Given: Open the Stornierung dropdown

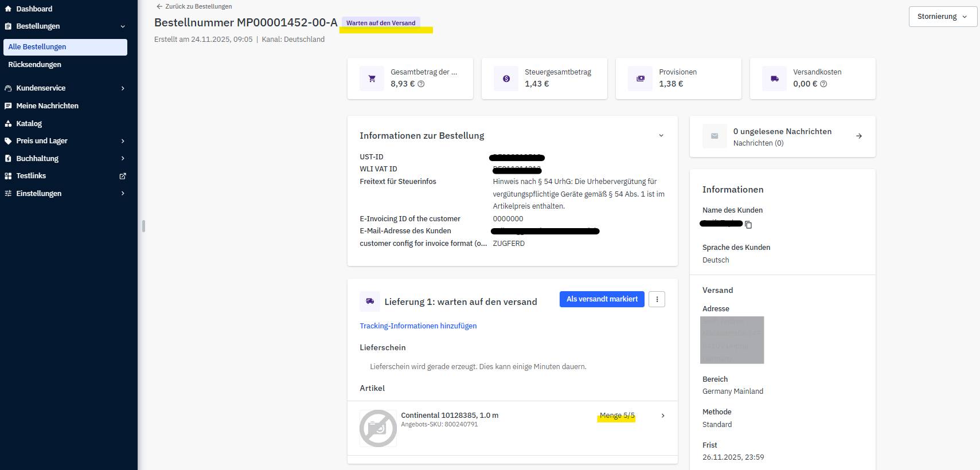Looking at the screenshot, I should (x=942, y=17).
